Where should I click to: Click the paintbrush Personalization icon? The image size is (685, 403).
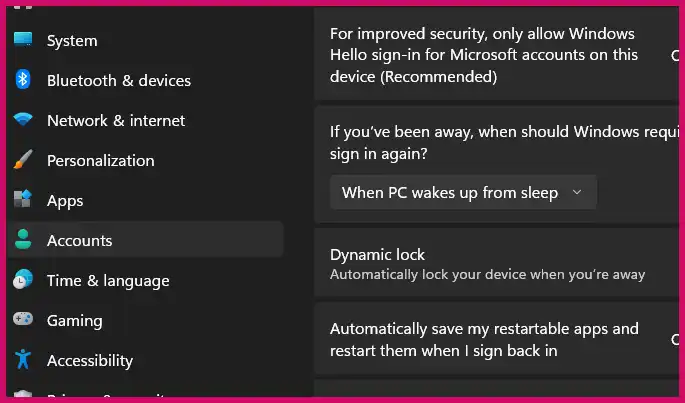23,160
